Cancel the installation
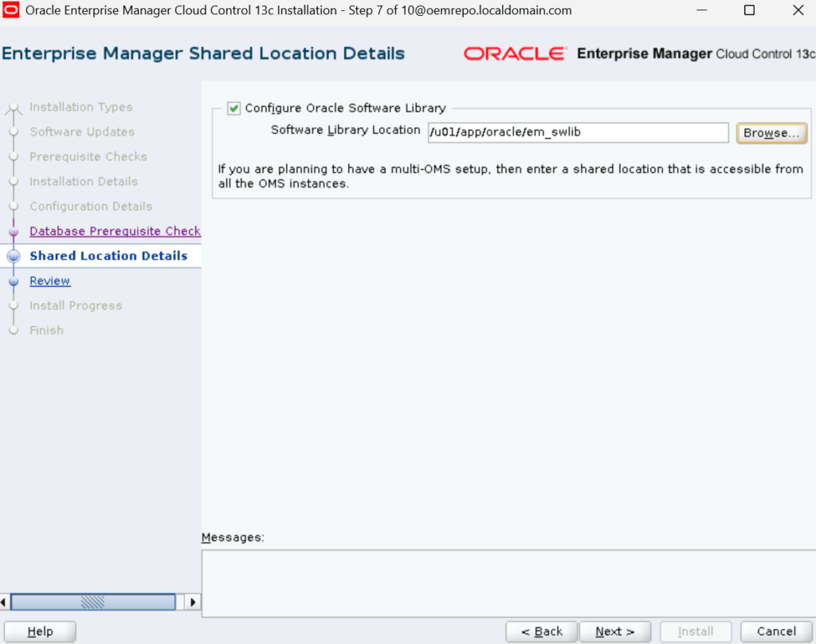The height and width of the screenshot is (644, 816). click(x=776, y=631)
